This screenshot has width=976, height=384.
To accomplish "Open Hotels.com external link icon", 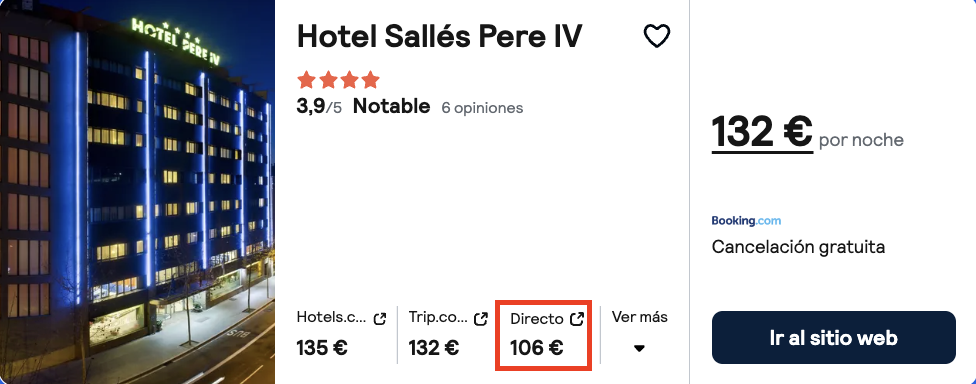I will coord(379,319).
